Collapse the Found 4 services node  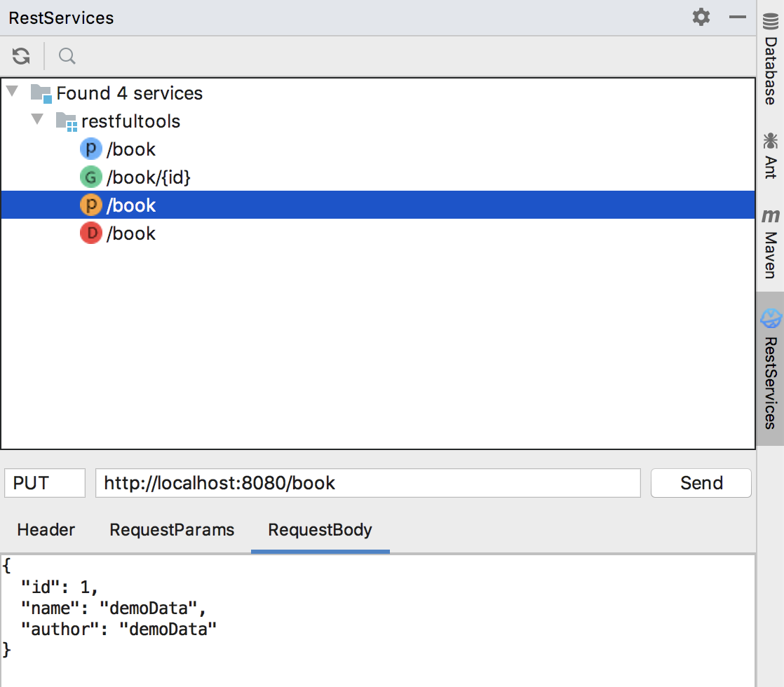click(x=12, y=92)
